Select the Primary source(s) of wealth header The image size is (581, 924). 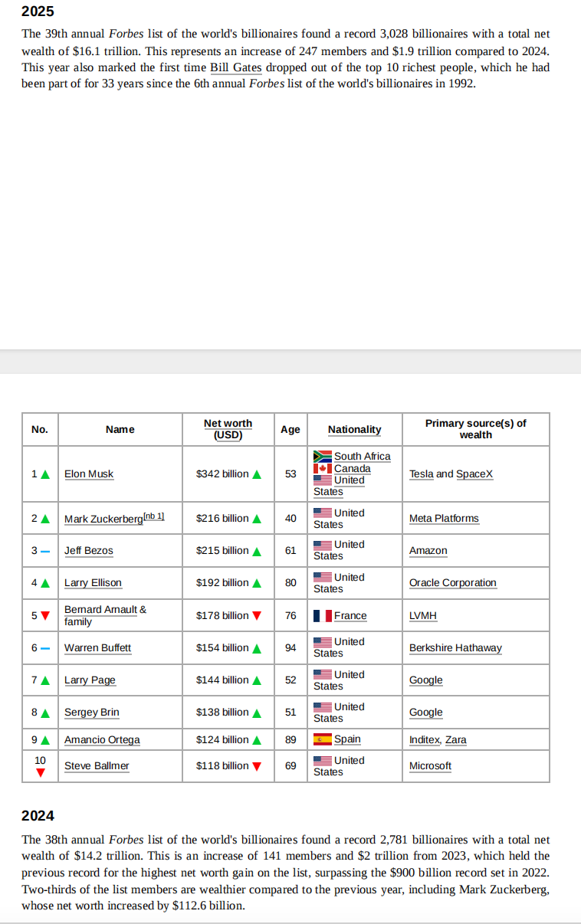(x=476, y=429)
